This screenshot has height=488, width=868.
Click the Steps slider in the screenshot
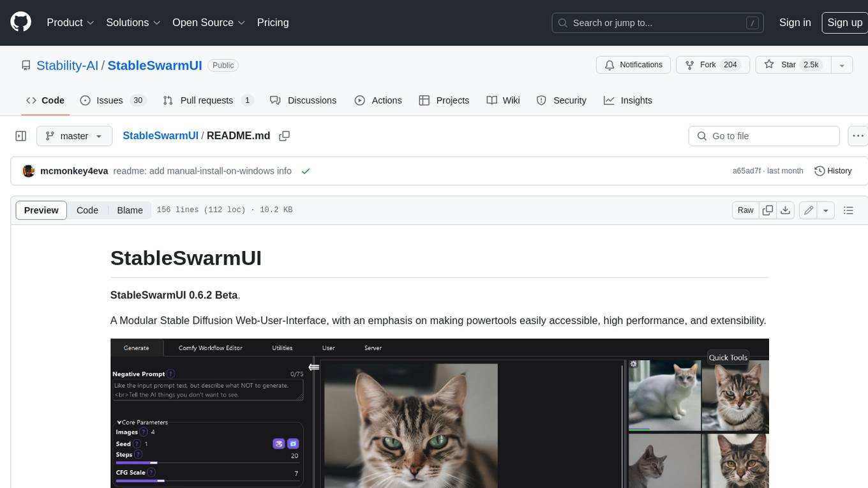coord(207,462)
